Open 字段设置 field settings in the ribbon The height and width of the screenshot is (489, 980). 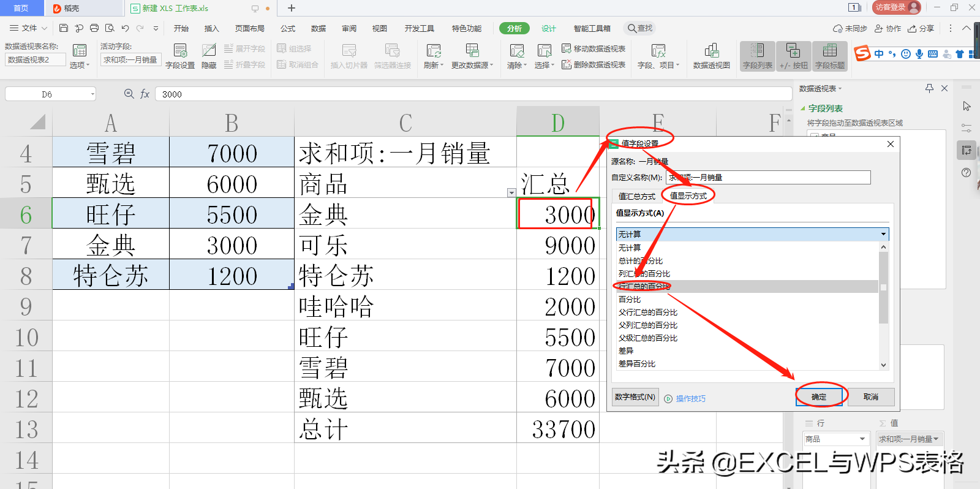click(x=180, y=56)
